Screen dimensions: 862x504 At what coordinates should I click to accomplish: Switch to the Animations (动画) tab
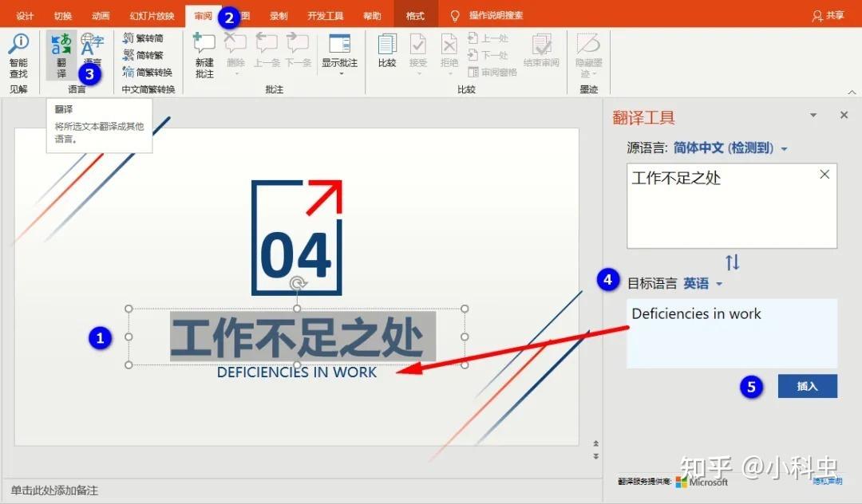(101, 15)
